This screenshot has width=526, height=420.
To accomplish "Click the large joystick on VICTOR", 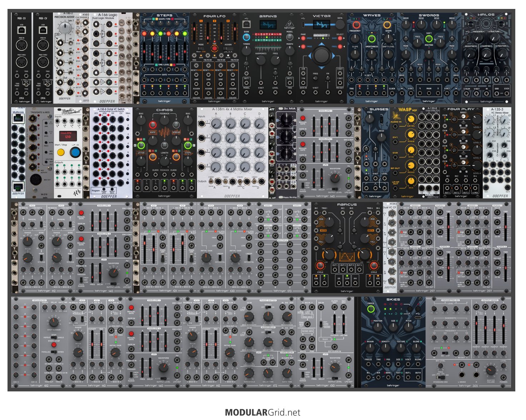I will (x=322, y=56).
